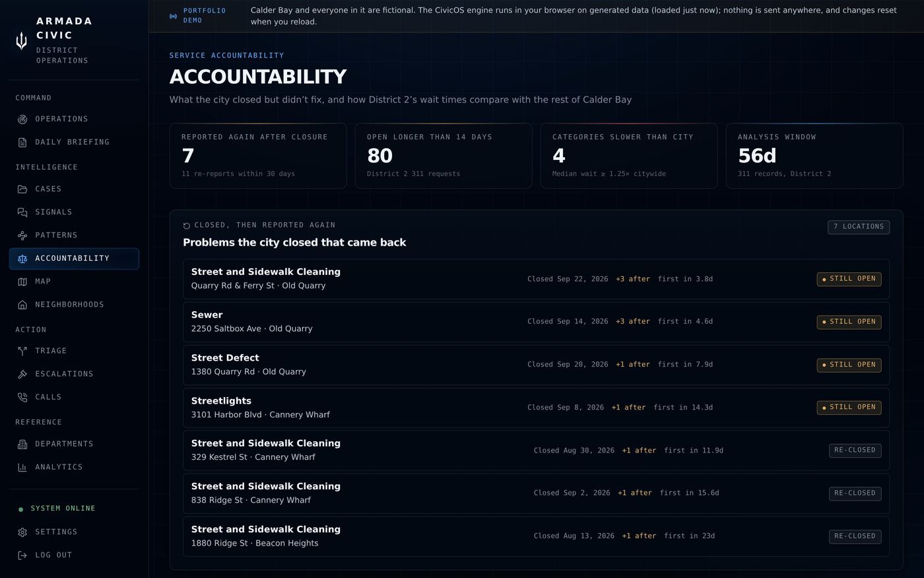Click the Triage branching arrows icon

click(22, 351)
